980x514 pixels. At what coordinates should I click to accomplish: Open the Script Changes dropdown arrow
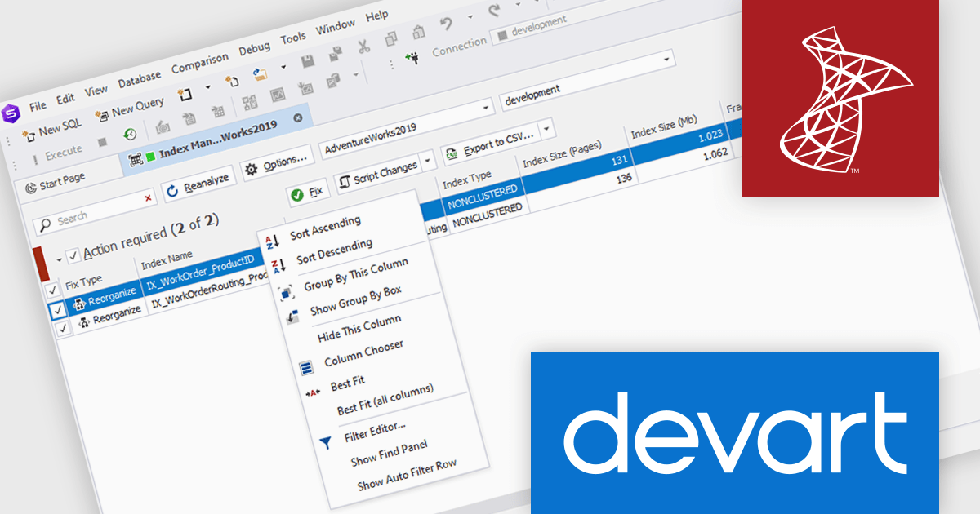click(427, 162)
